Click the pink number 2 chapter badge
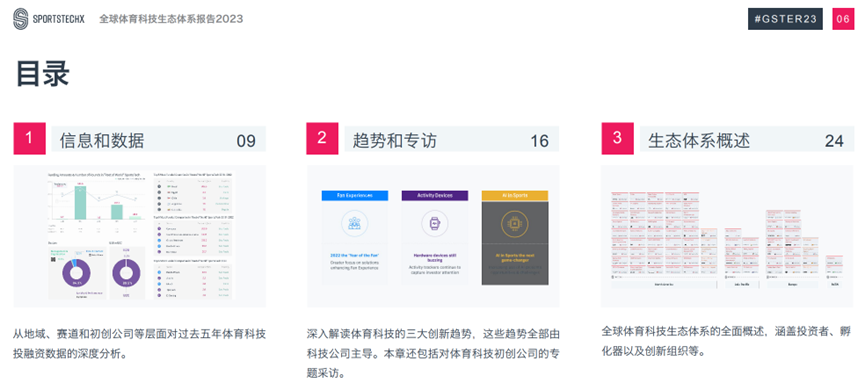Screen dimensions: 865x390 pos(322,138)
